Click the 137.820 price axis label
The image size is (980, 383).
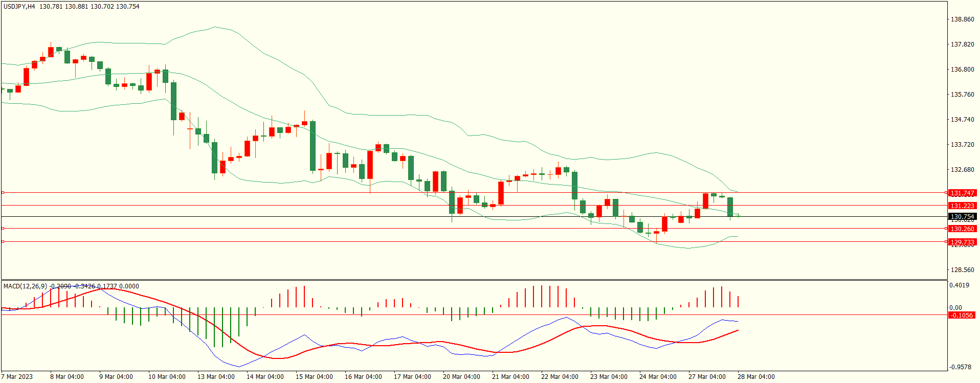tap(962, 44)
